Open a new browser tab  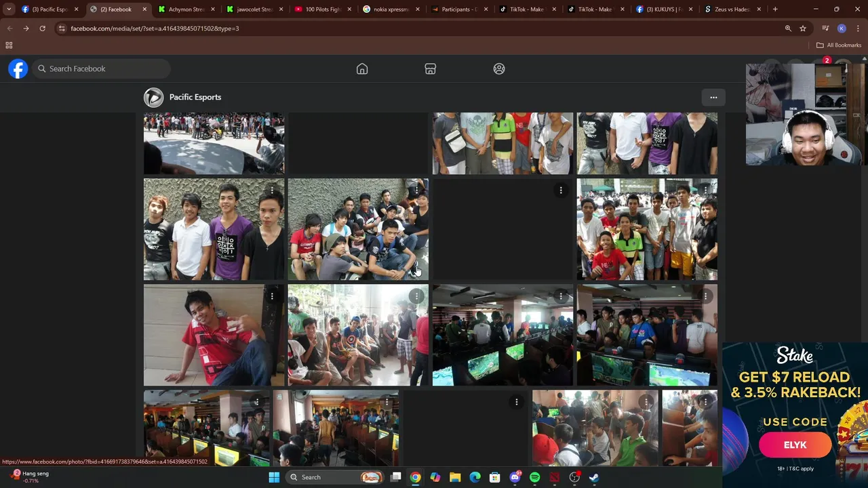click(x=775, y=9)
